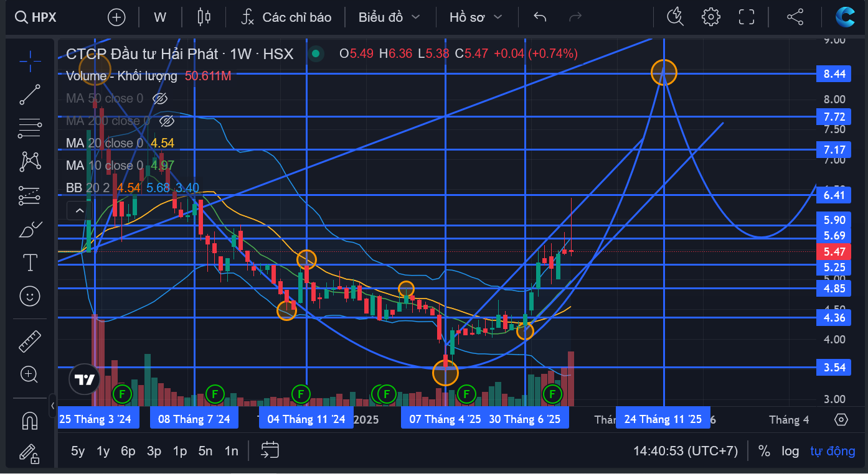868x474 pixels.
Task: Select the text annotation tool
Action: pos(30,263)
